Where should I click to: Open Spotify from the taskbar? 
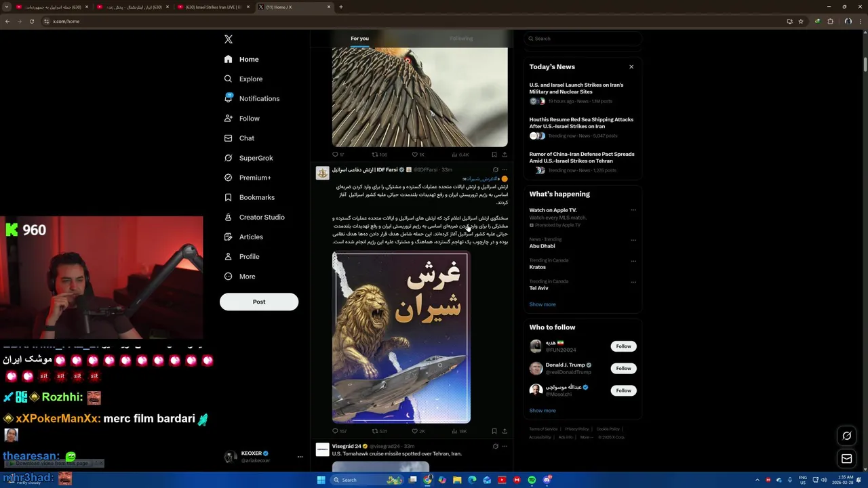coord(532,480)
